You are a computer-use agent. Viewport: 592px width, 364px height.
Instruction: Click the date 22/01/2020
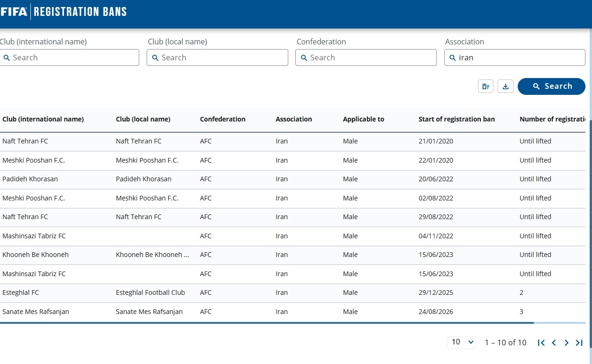click(436, 160)
